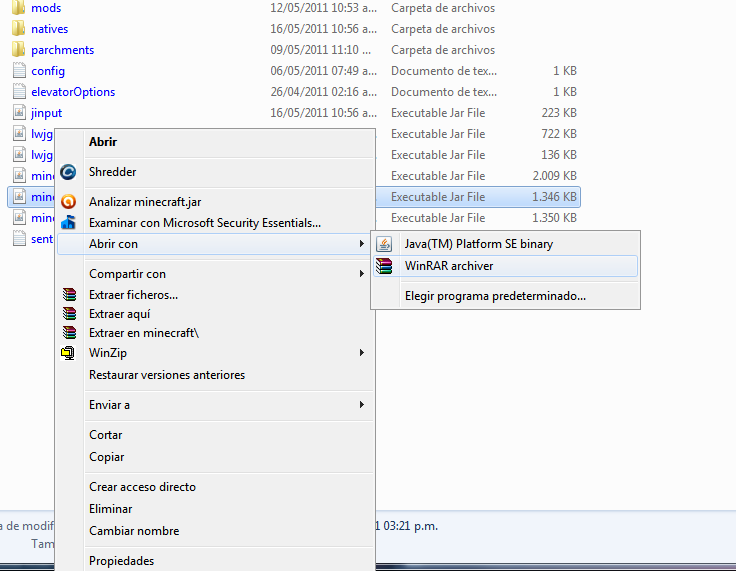This screenshot has height=571, width=736.
Task: Click the Microsoft Security Essentials icon
Action: [68, 223]
